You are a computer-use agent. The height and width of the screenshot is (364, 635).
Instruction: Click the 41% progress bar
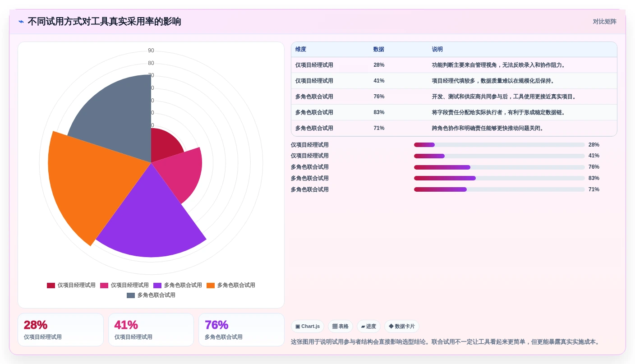click(499, 156)
